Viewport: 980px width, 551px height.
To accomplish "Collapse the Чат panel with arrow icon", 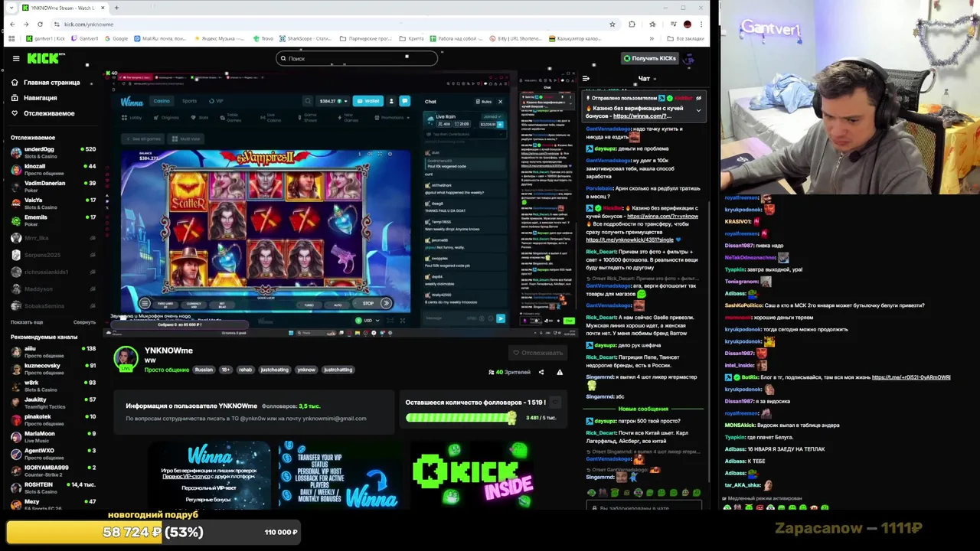I will click(x=586, y=78).
